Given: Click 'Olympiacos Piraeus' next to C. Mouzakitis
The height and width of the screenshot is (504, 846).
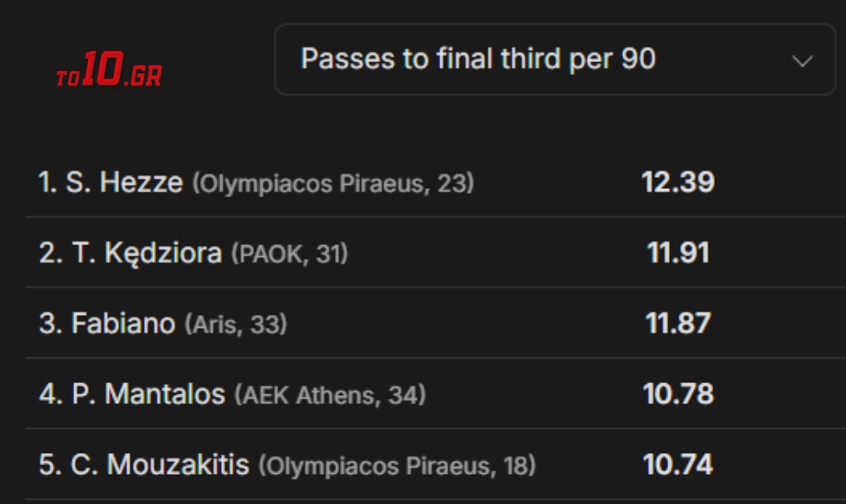Looking at the screenshot, I should pos(377,467).
